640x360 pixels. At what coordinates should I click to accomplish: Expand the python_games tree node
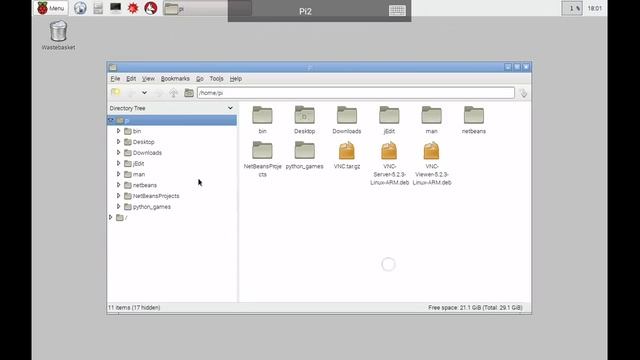coord(118,207)
